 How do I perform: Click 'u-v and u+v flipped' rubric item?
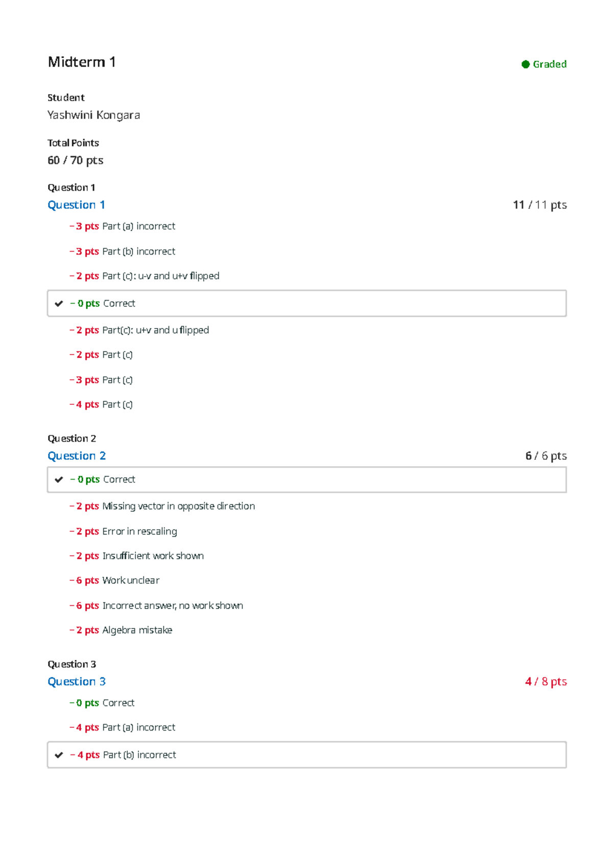145,276
